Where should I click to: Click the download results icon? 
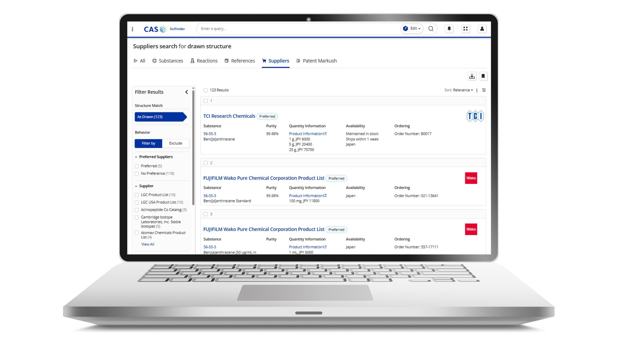click(x=472, y=76)
